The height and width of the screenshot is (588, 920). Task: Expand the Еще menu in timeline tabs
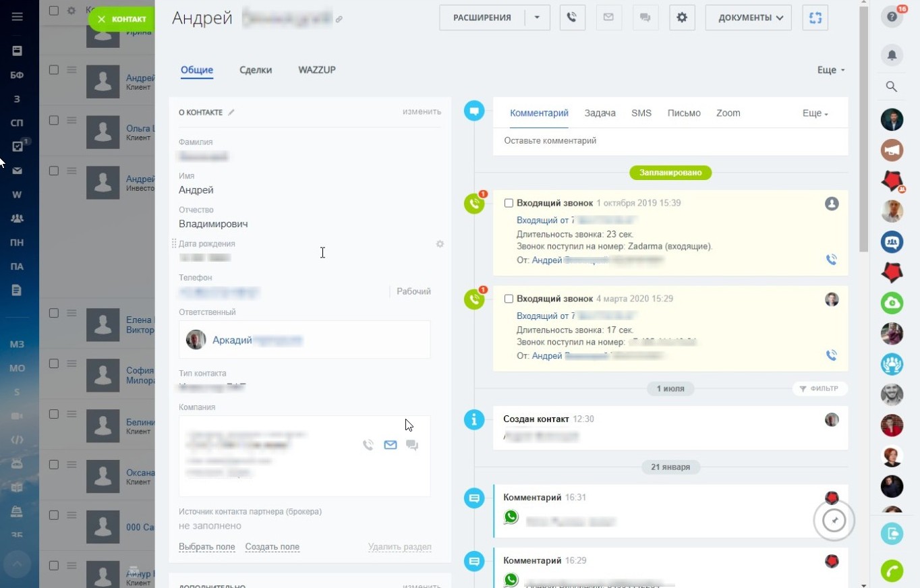pos(815,113)
